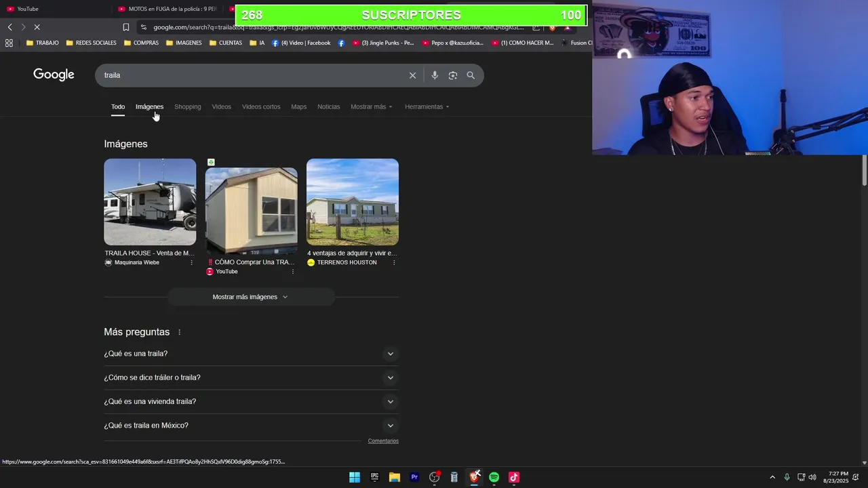Click the system tray microphone icon
This screenshot has width=868, height=488.
pos(787,477)
